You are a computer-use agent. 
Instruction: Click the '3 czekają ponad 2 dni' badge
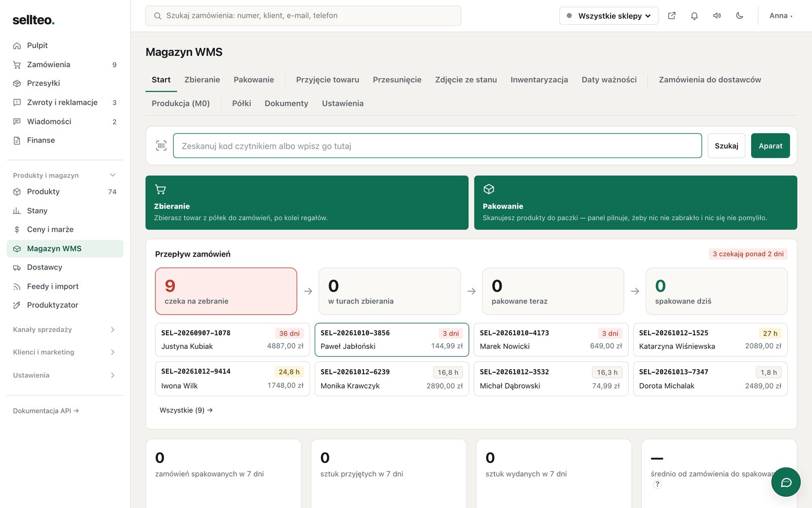pyautogui.click(x=748, y=254)
